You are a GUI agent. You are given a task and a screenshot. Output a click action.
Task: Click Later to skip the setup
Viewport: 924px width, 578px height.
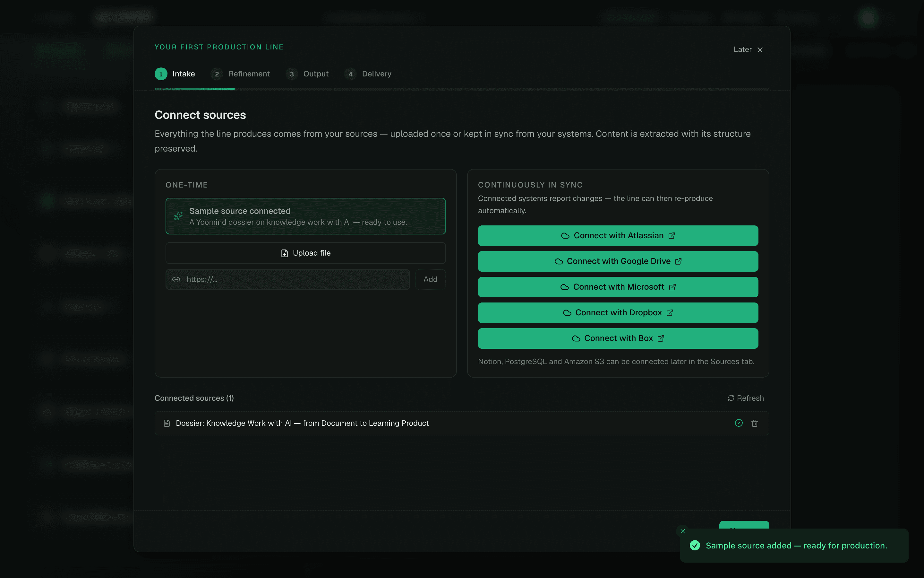[x=748, y=50]
